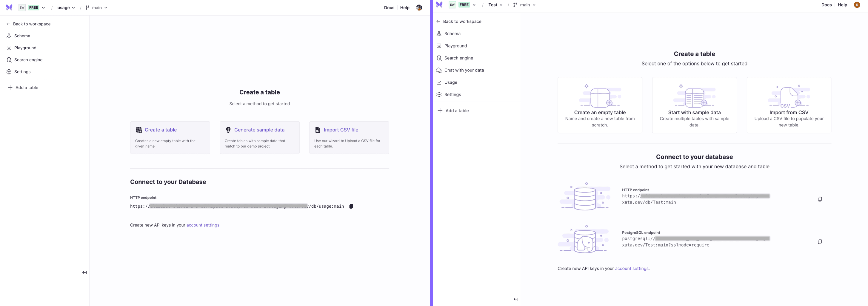
Task: Select the Import from CSV card
Action: 789,105
